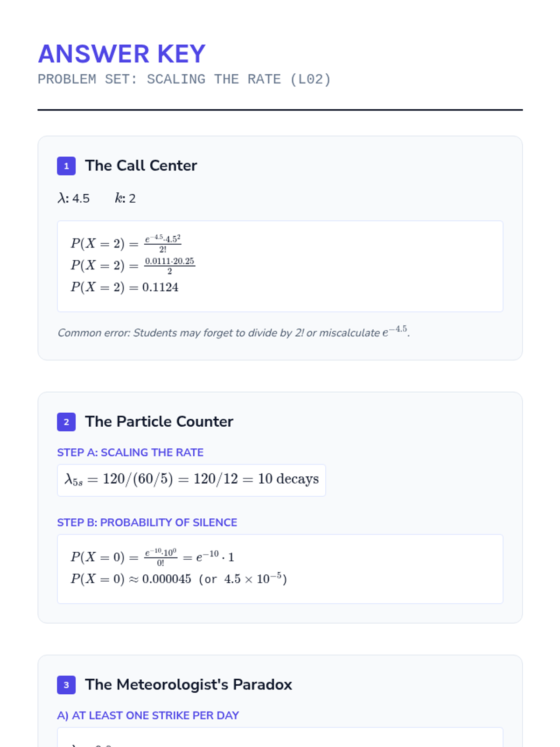
Task: Click the 10 decays rate formula box
Action: tap(191, 479)
